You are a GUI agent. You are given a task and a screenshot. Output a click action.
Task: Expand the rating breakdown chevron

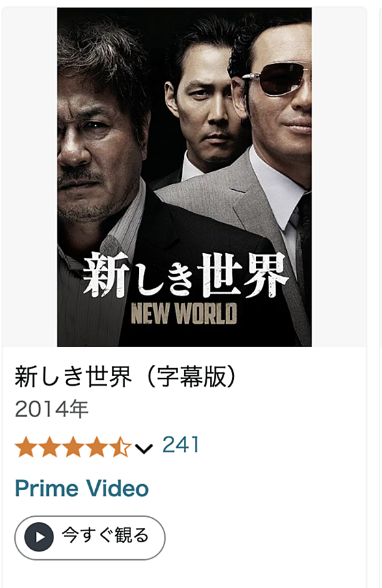(144, 448)
